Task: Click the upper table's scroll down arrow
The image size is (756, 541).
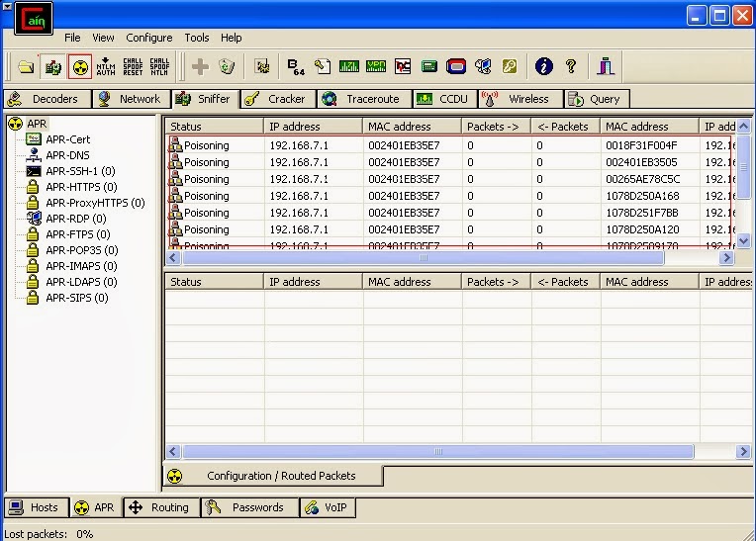Action: coord(743,240)
